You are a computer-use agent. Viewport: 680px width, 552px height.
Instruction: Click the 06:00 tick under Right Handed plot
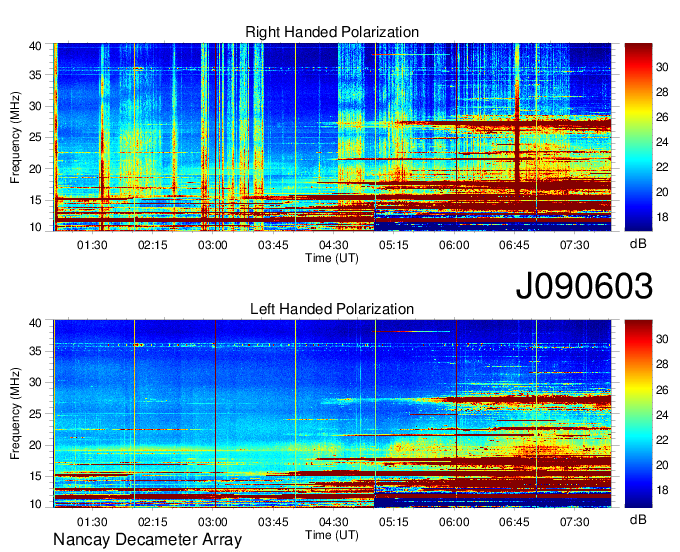point(454,245)
